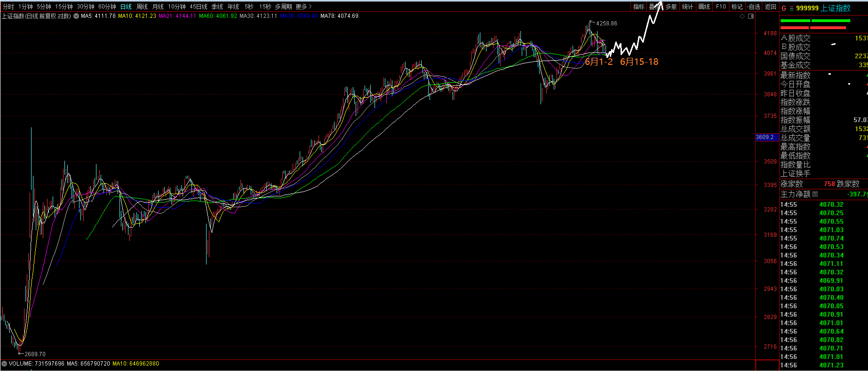Screen dimensions: 868x374
Task: Switch to the 分时 view
Action: click(8, 7)
